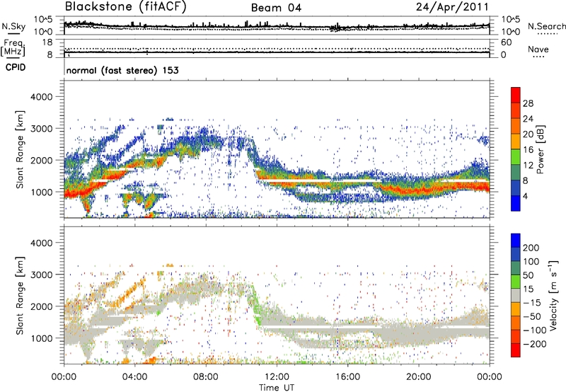Click the '200' tick on Velocity scale
This screenshot has height=392, width=566.
point(531,248)
